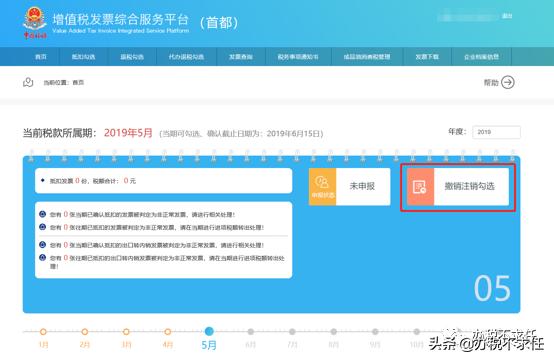Click the 当期已确认抵扣的出口转内销发票 notice
This screenshot has width=554, height=361.
pyautogui.click(x=157, y=245)
